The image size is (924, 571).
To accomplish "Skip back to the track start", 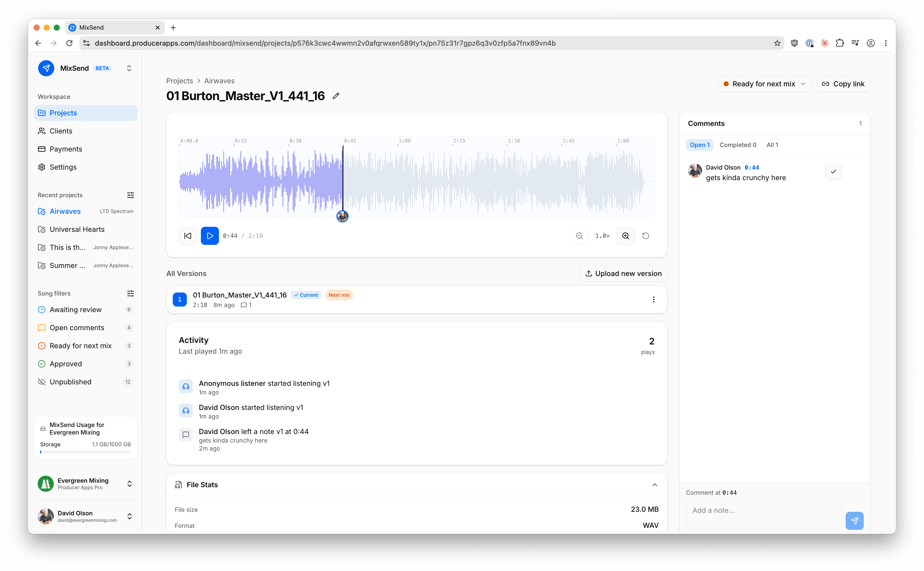I will tap(188, 236).
